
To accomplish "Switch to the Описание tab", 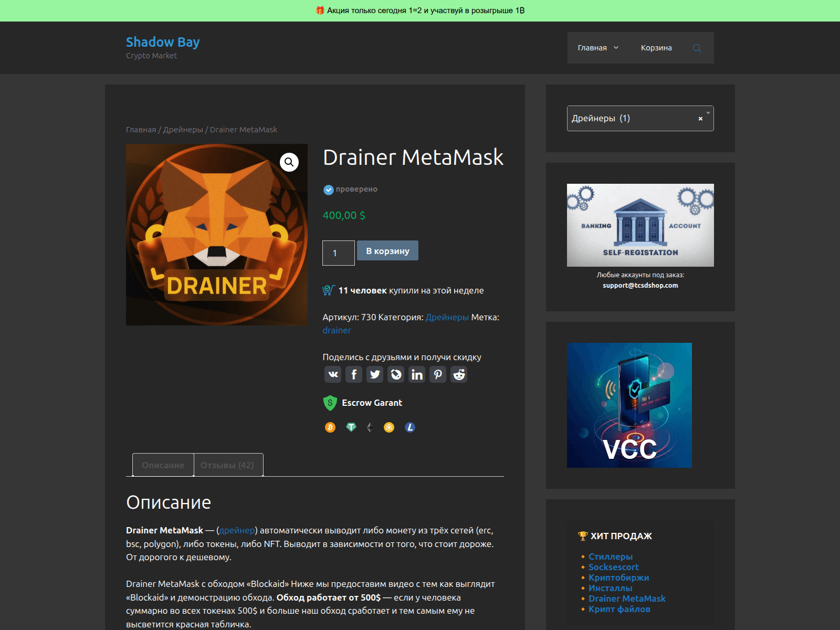I will (x=163, y=465).
